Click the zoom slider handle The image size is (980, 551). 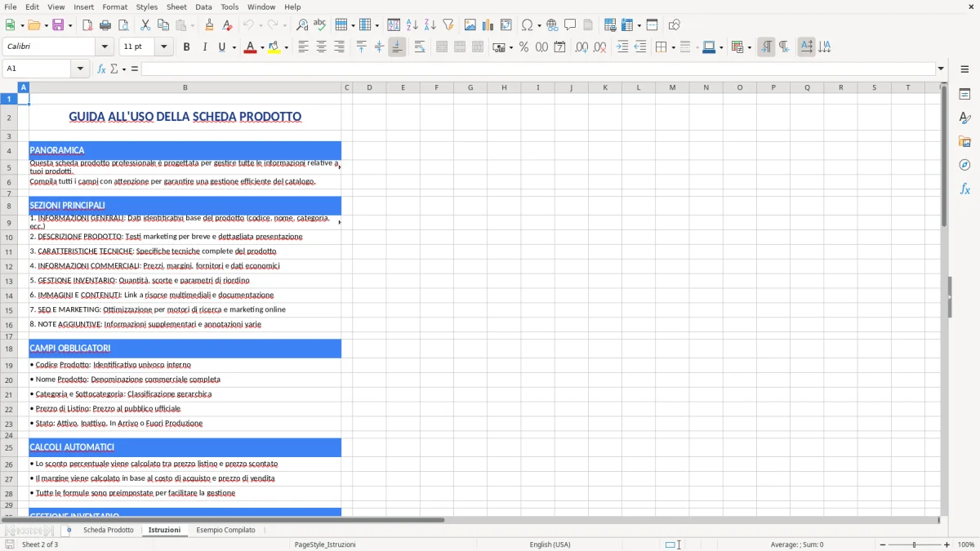click(x=915, y=544)
